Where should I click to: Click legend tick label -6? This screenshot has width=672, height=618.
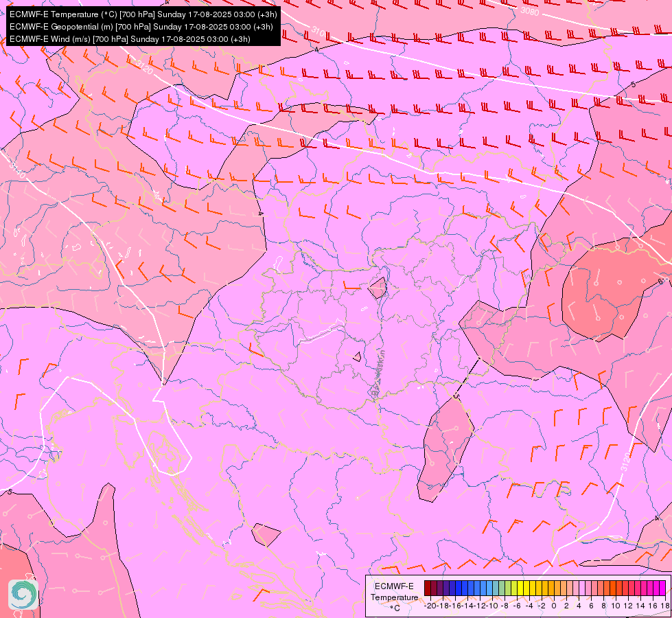point(518,606)
